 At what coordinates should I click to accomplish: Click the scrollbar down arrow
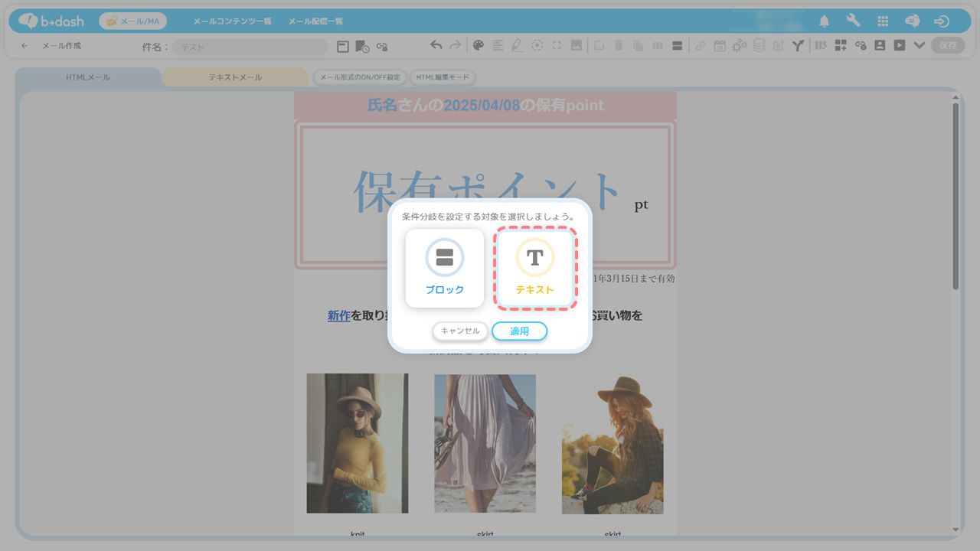955,530
